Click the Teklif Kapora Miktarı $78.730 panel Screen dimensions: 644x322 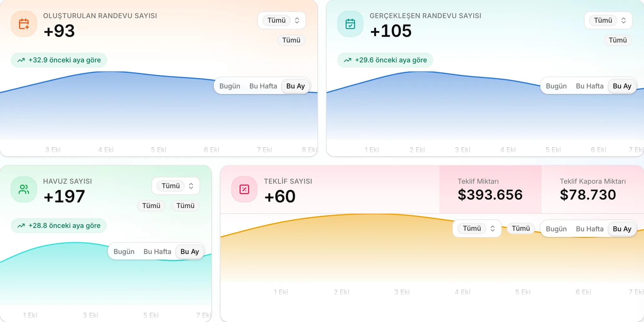tap(592, 189)
